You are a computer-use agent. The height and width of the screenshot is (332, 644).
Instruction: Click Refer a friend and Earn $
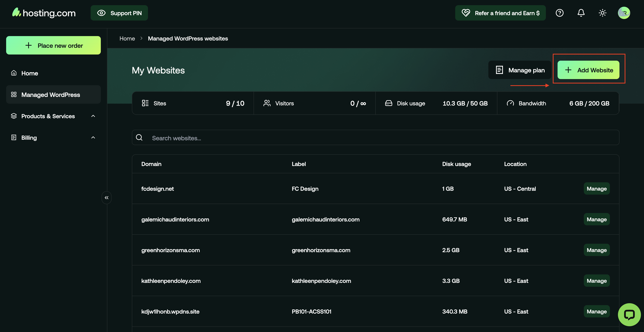point(500,13)
